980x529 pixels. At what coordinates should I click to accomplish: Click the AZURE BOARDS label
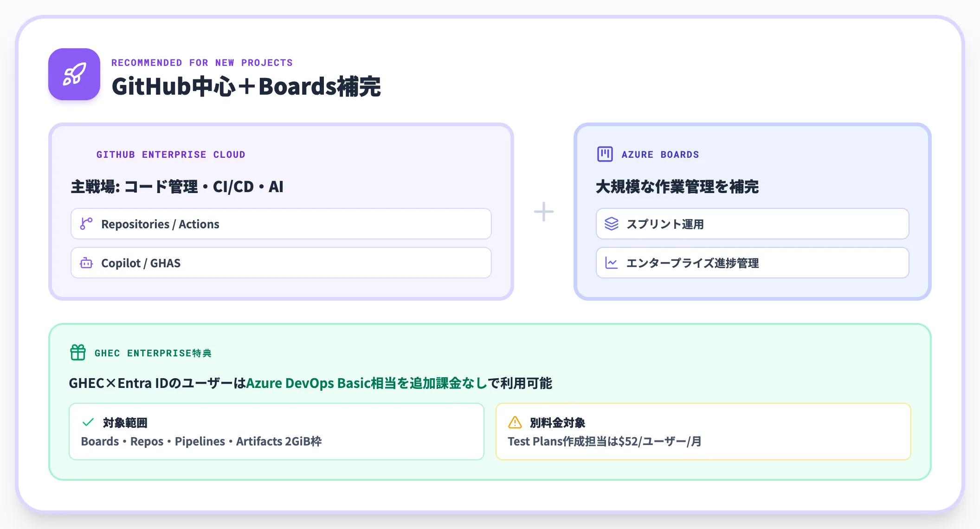(660, 155)
